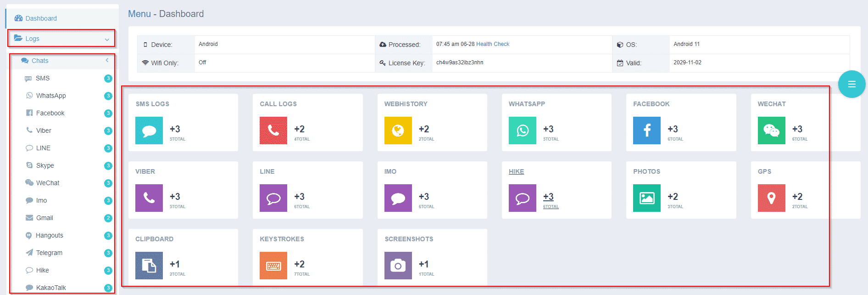Image resolution: width=868 pixels, height=295 pixels.
Task: Click the orange Keystrokes keyboard icon
Action: (x=273, y=266)
